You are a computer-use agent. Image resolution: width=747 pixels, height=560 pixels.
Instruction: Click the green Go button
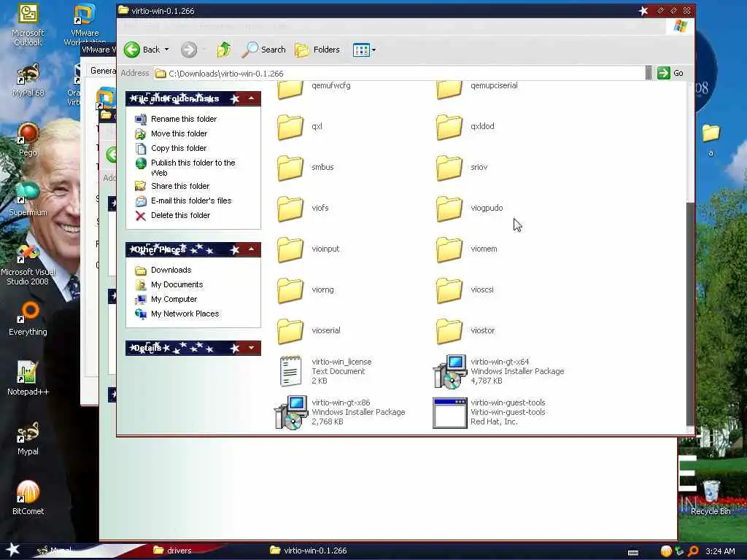[670, 74]
